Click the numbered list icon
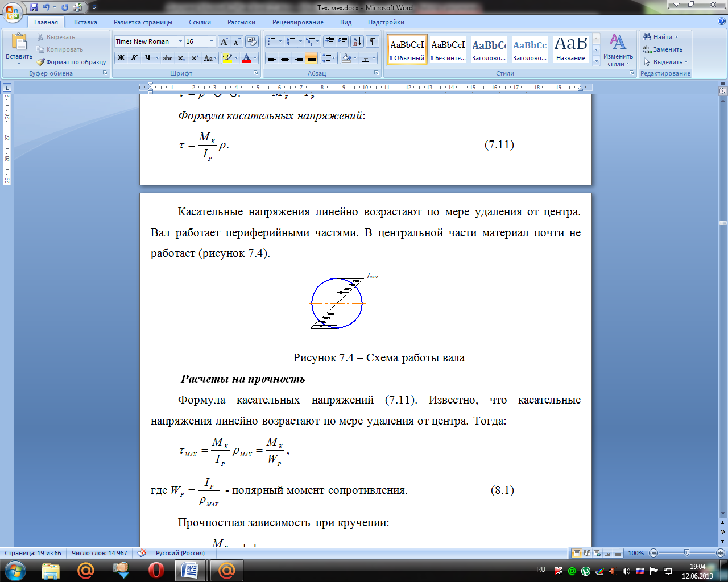The height and width of the screenshot is (582, 728). coord(291,41)
